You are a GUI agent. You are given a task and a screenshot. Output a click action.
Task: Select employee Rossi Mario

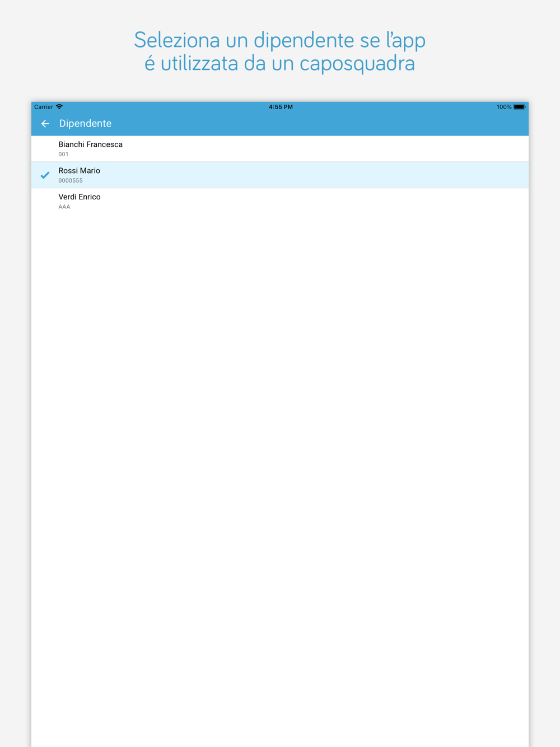coord(280,175)
